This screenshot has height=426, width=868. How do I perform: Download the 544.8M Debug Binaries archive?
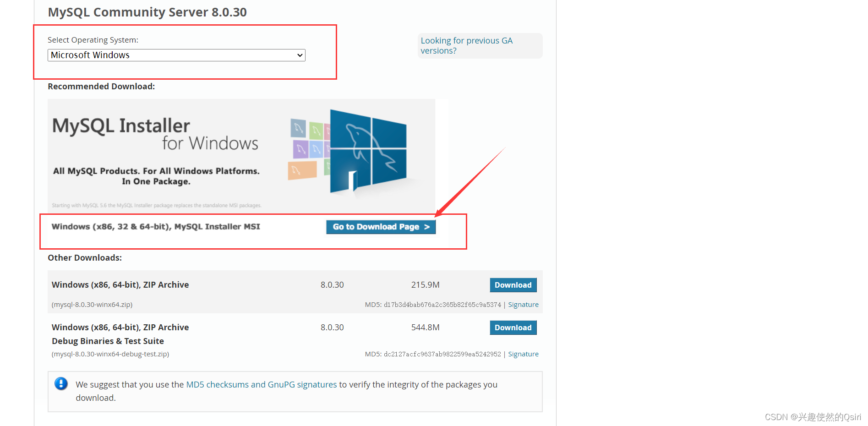[513, 328]
